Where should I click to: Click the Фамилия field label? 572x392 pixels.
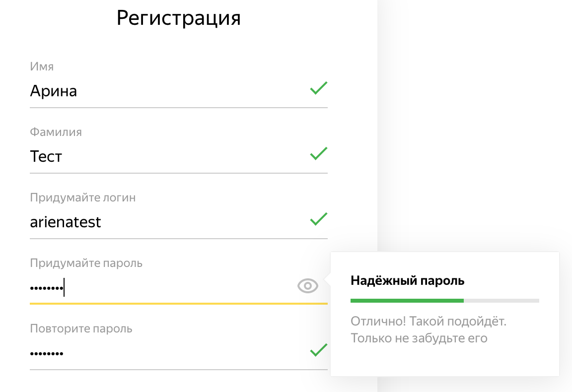click(56, 132)
